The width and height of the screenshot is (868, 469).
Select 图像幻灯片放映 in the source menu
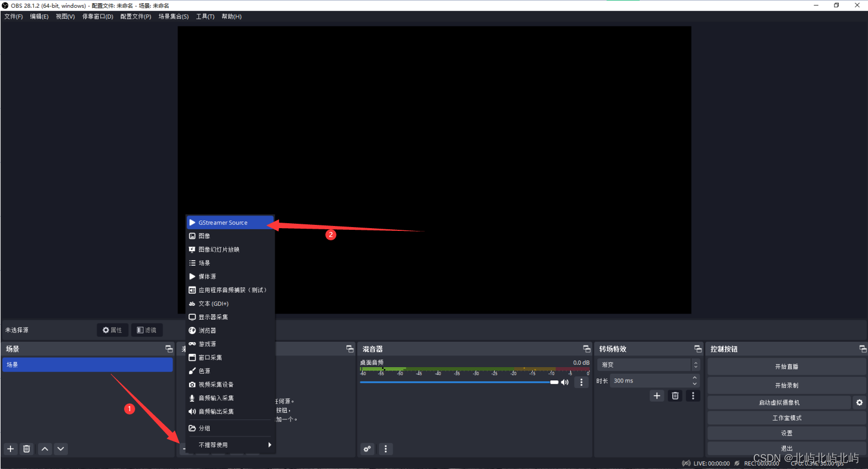(x=230, y=250)
